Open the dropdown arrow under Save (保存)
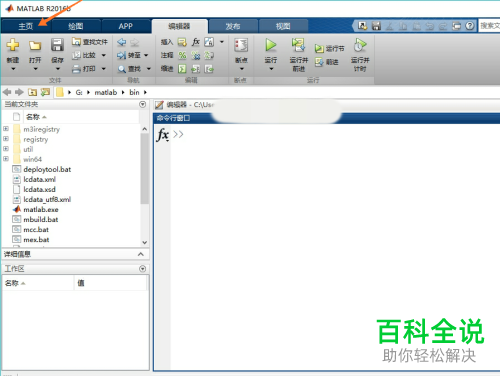Screen dimensions: 500x376 (58, 69)
